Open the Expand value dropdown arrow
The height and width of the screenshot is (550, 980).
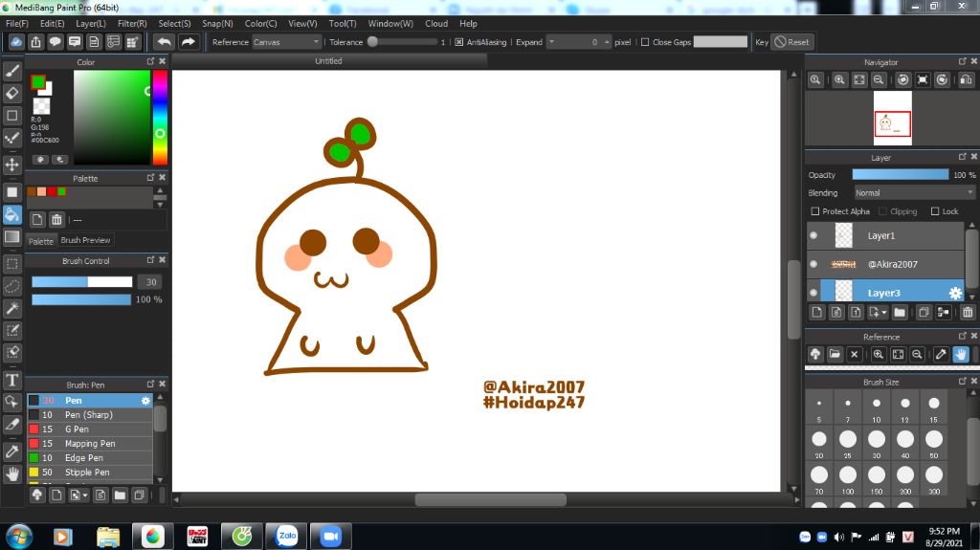click(x=552, y=42)
